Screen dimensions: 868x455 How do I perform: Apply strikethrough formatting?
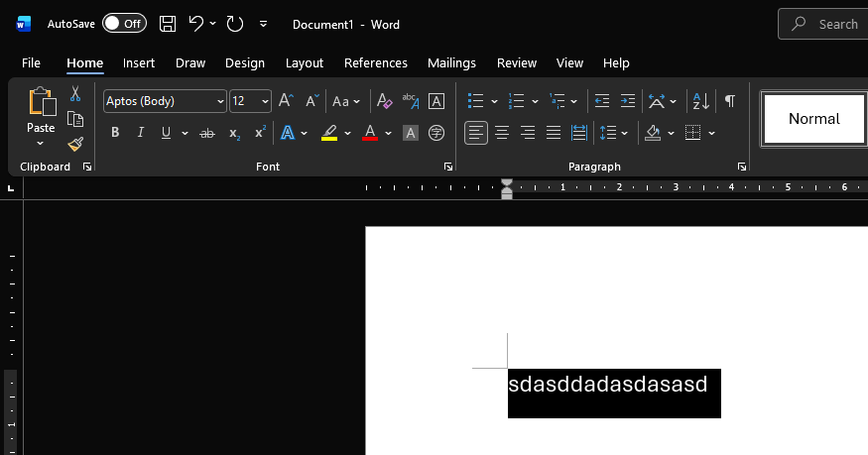pyautogui.click(x=207, y=133)
